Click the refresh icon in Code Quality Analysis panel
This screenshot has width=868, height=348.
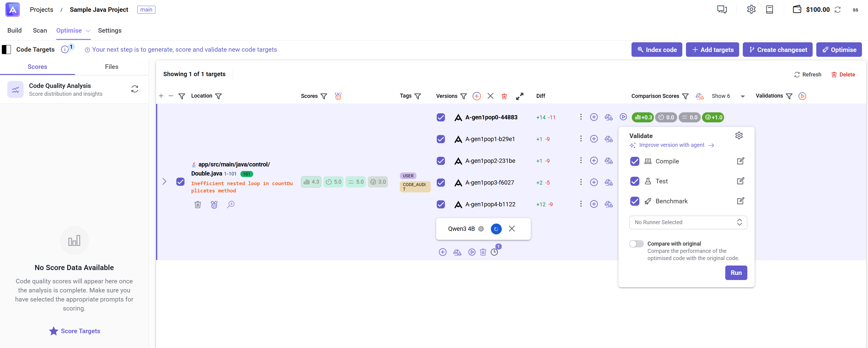pyautogui.click(x=135, y=89)
